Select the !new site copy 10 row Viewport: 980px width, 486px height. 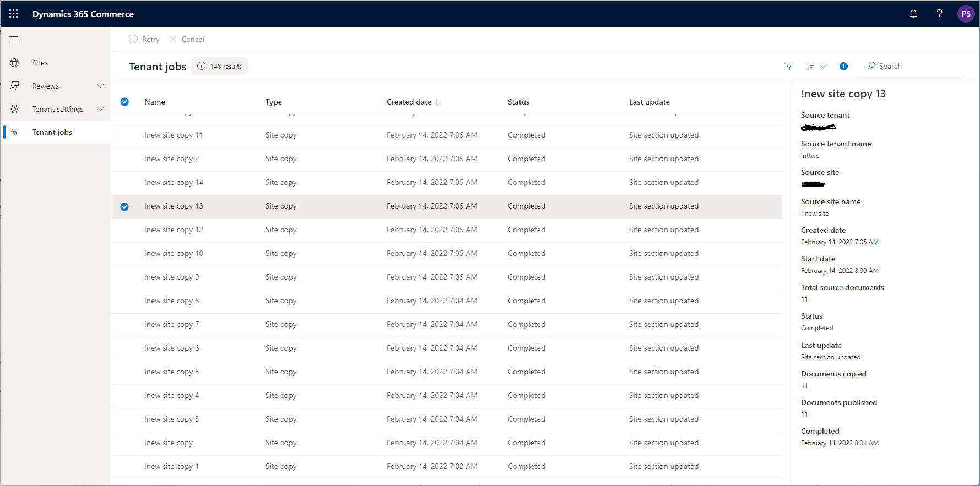tap(446, 254)
